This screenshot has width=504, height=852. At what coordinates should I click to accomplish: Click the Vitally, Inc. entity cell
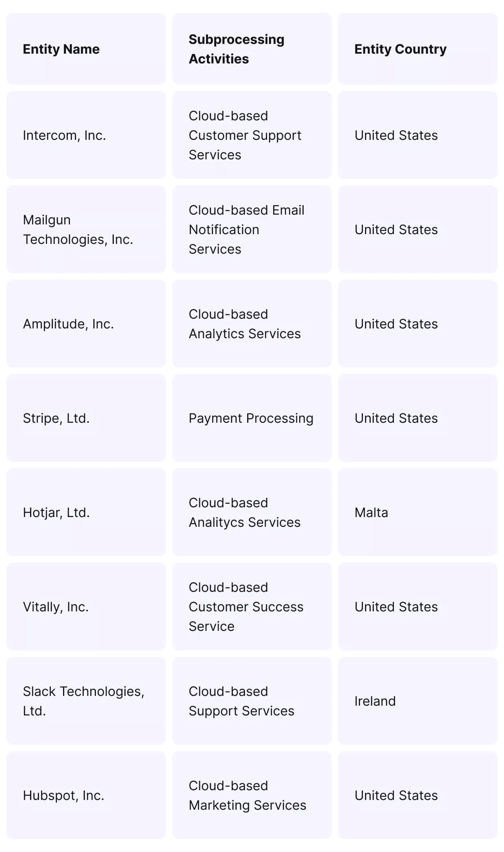click(86, 606)
